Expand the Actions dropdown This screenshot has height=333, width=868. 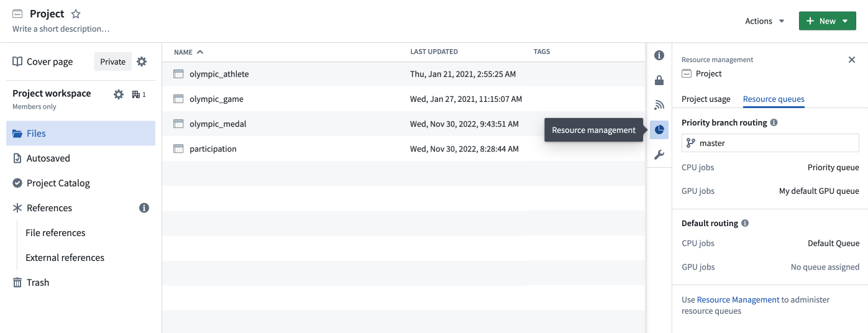765,21
